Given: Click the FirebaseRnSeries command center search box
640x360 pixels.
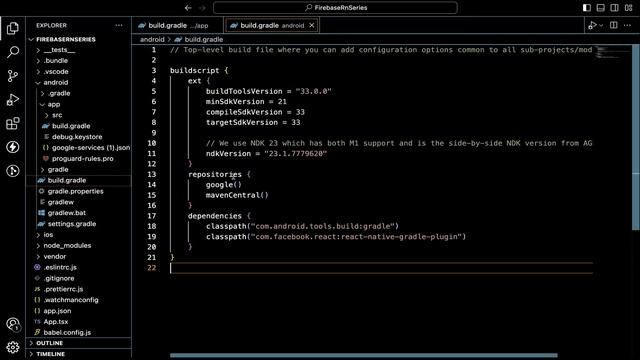Looking at the screenshot, I should 335,8.
